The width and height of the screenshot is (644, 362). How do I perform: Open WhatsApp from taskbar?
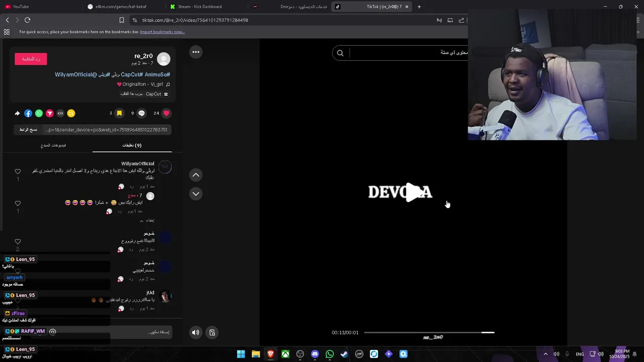pos(330,354)
